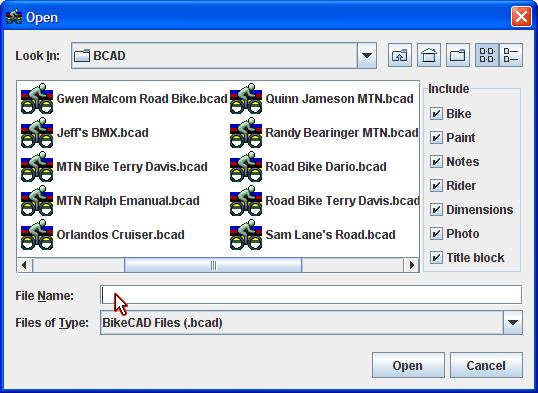Click the File Name input field
This screenshot has width=538, height=393.
311,295
